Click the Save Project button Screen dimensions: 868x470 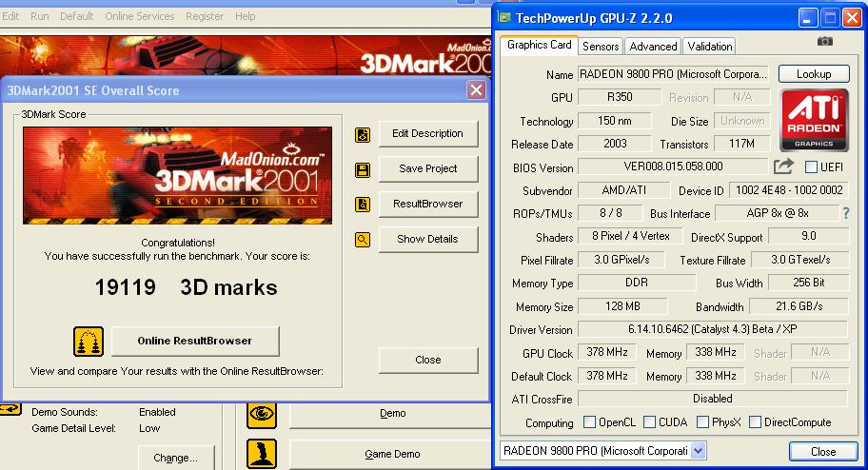pos(428,168)
